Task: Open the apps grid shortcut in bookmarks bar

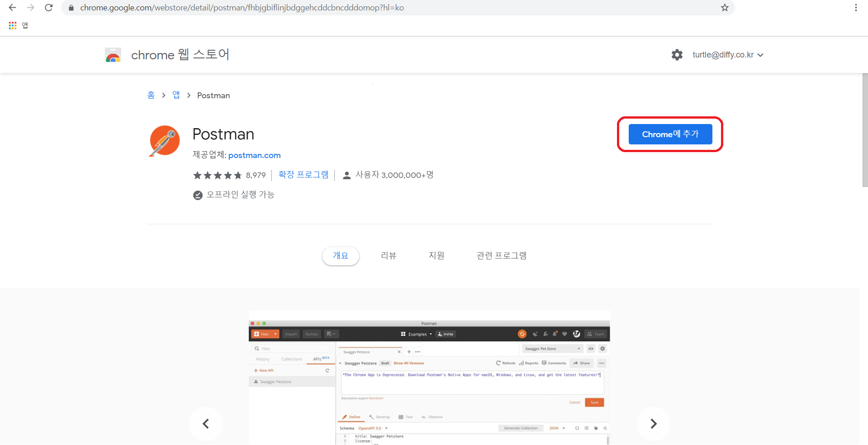Action: click(13, 25)
